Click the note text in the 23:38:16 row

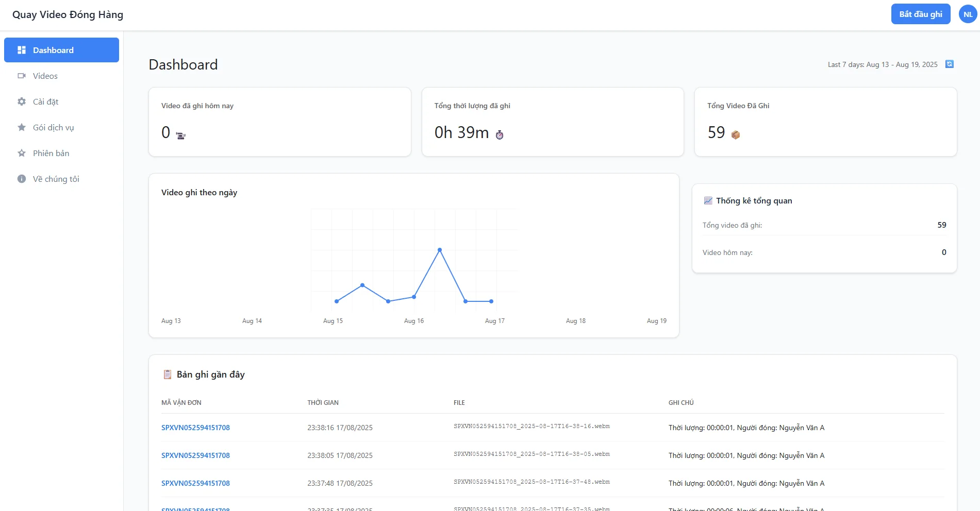[x=746, y=428]
